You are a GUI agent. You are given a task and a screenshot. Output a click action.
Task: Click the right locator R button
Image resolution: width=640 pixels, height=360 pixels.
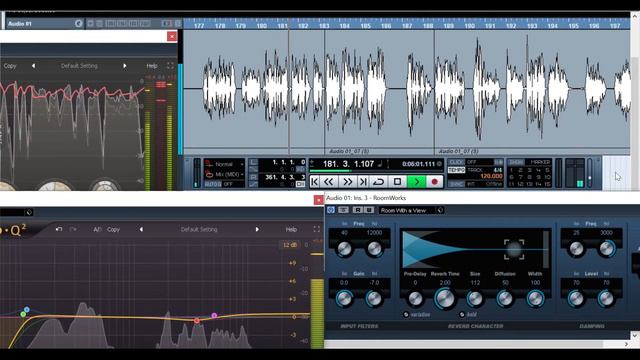253,177
